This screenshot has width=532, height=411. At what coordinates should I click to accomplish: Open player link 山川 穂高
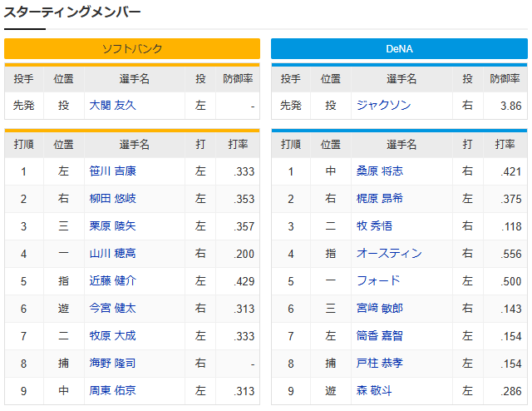[x=112, y=254]
